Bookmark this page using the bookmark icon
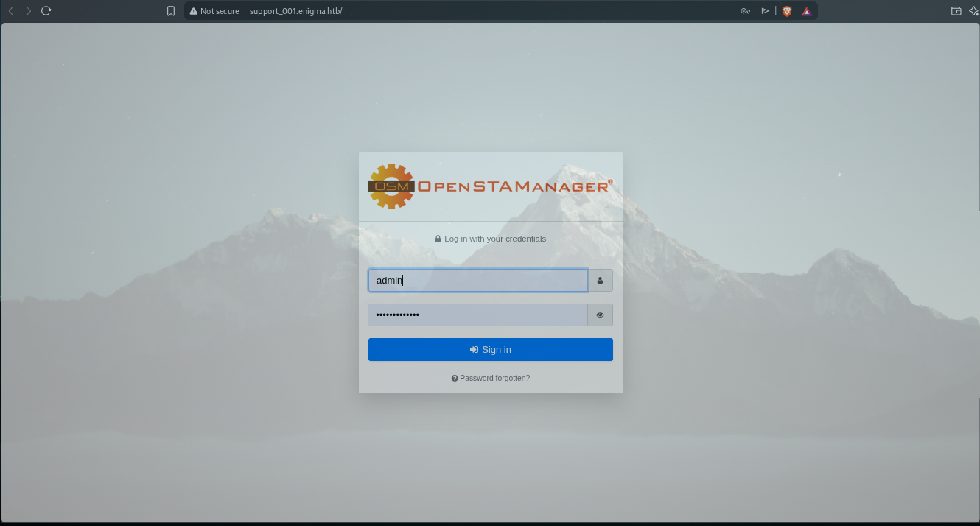This screenshot has width=980, height=526. [x=171, y=11]
